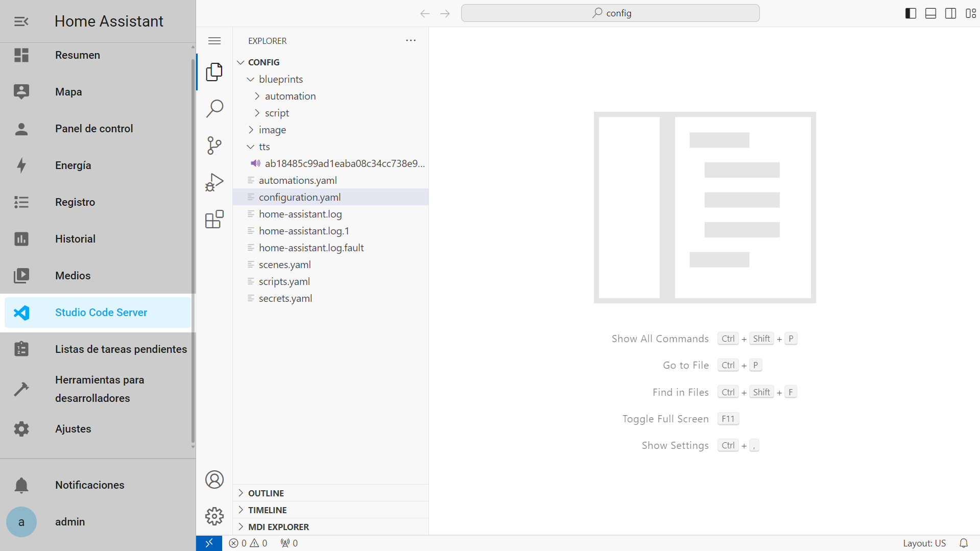
Task: Click the command search box showing config
Action: coord(610,13)
